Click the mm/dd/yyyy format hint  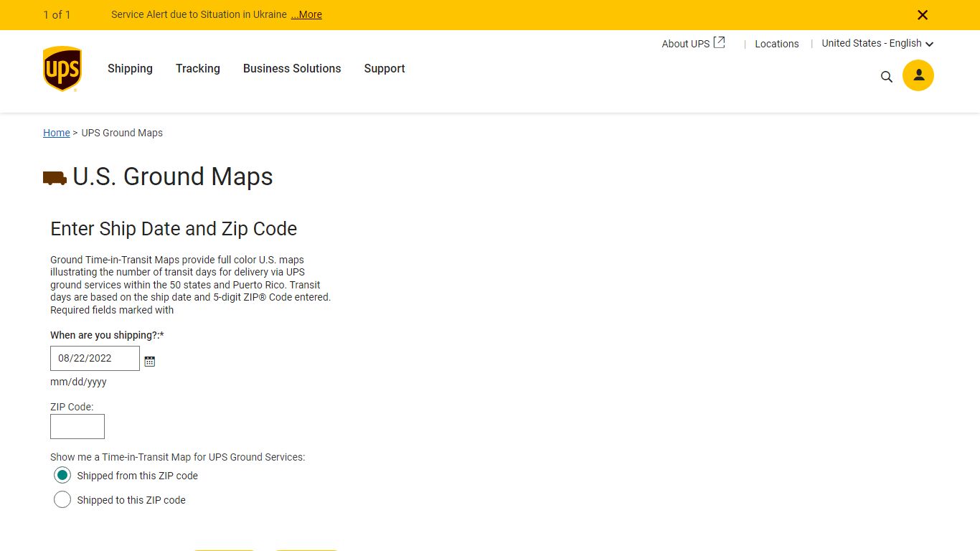point(78,382)
